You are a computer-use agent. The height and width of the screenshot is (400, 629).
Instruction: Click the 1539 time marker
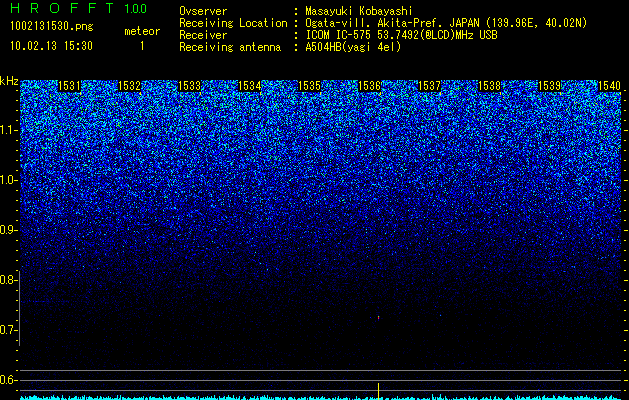tap(549, 86)
